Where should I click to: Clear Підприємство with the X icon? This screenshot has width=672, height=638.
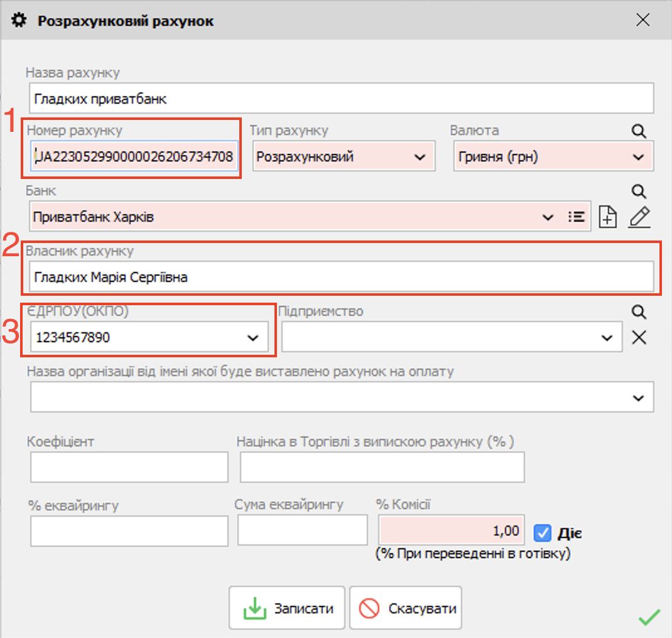[x=639, y=338]
